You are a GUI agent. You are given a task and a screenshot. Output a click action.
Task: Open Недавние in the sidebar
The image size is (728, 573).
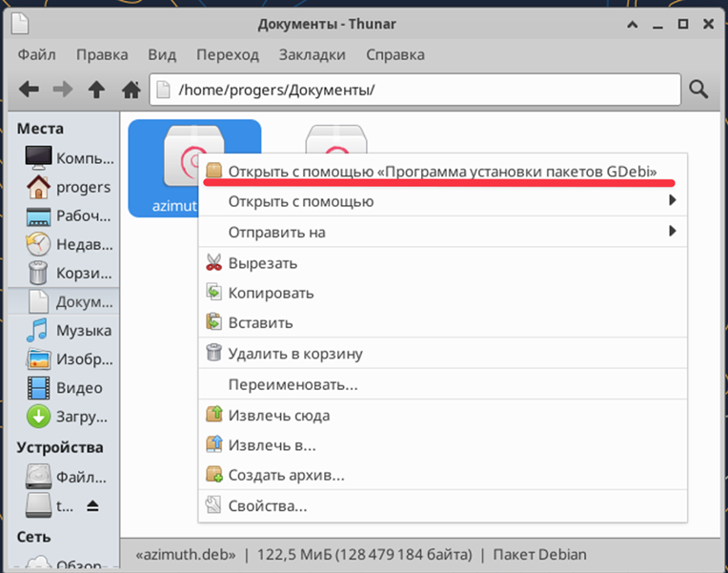tap(64, 244)
